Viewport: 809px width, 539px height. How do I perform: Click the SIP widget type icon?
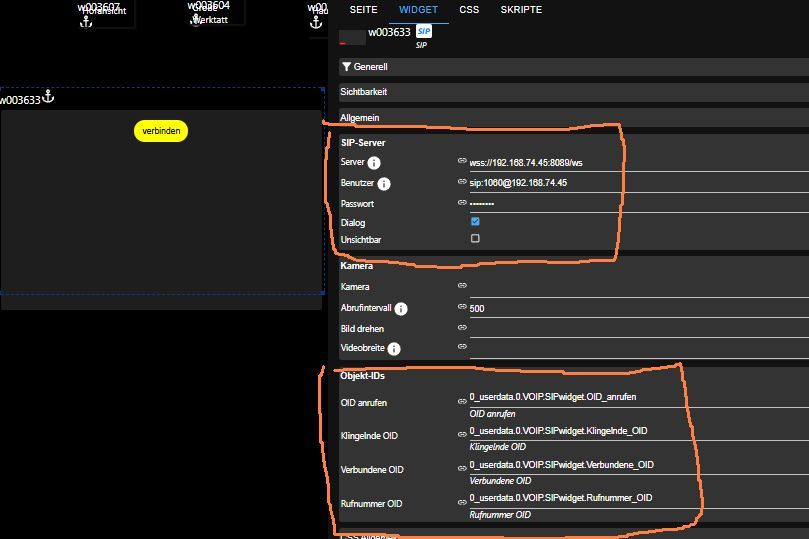pyautogui.click(x=424, y=31)
